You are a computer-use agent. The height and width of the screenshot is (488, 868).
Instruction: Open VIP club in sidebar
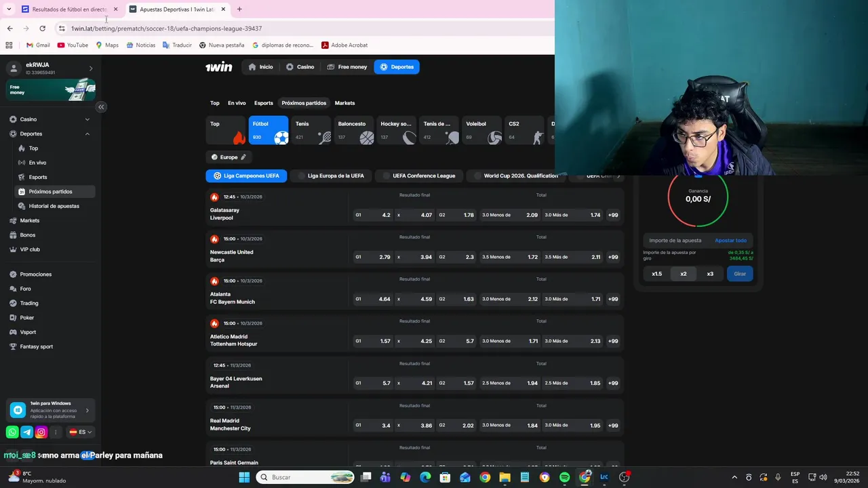click(30, 249)
